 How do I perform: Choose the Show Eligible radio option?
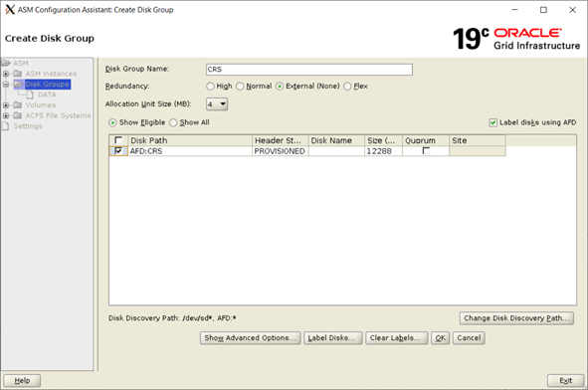[x=112, y=122]
